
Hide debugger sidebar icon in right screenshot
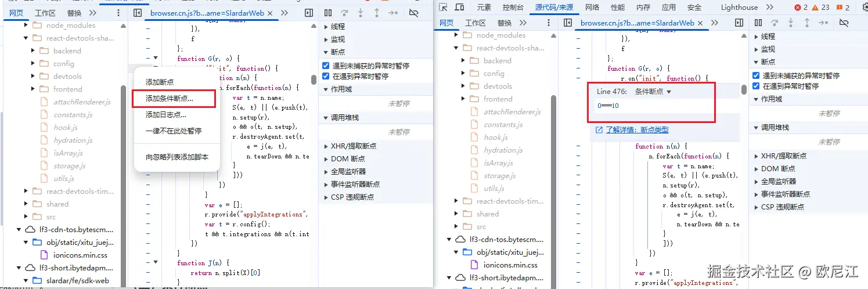click(x=739, y=23)
